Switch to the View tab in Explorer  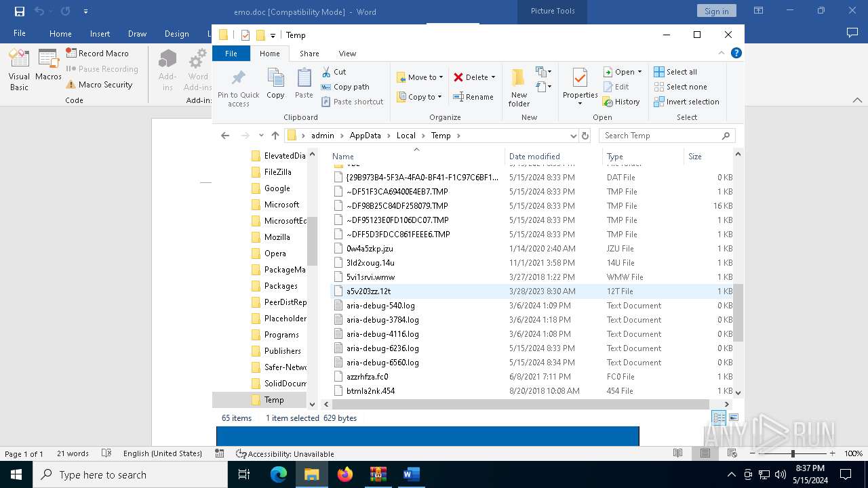coord(347,54)
